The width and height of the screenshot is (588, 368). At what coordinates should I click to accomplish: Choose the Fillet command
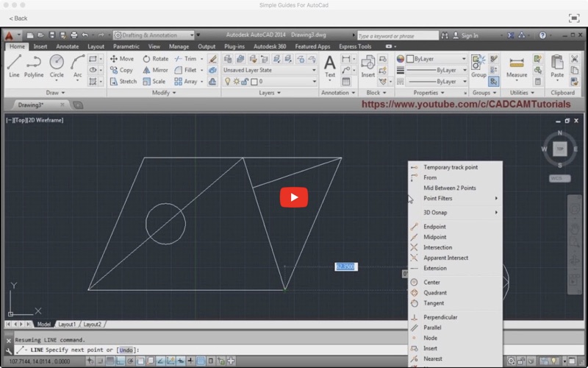(186, 70)
